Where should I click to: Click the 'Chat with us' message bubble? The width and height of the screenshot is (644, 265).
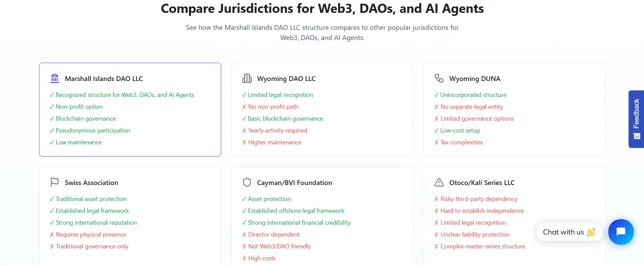(569, 232)
